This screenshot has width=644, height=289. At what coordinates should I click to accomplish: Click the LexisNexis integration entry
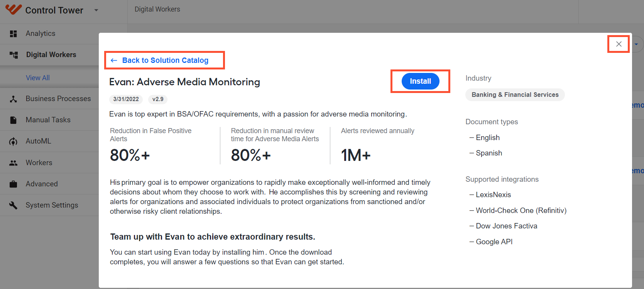point(494,195)
